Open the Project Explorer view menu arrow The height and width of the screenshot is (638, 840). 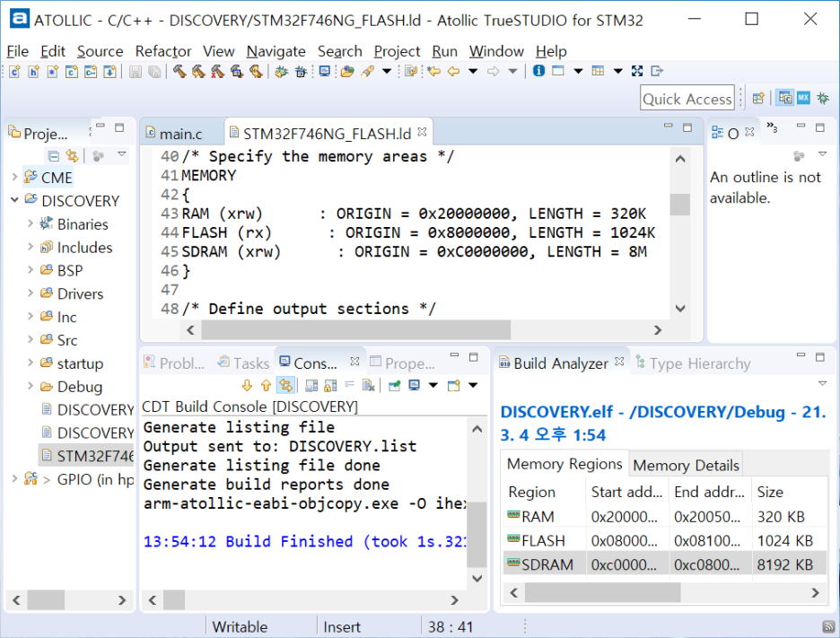(x=122, y=155)
